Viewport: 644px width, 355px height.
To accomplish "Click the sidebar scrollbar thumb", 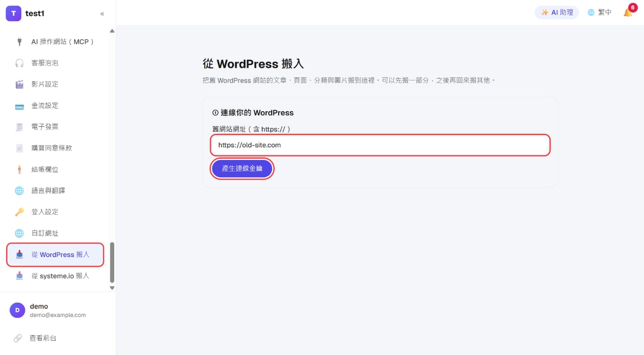I will click(x=112, y=262).
